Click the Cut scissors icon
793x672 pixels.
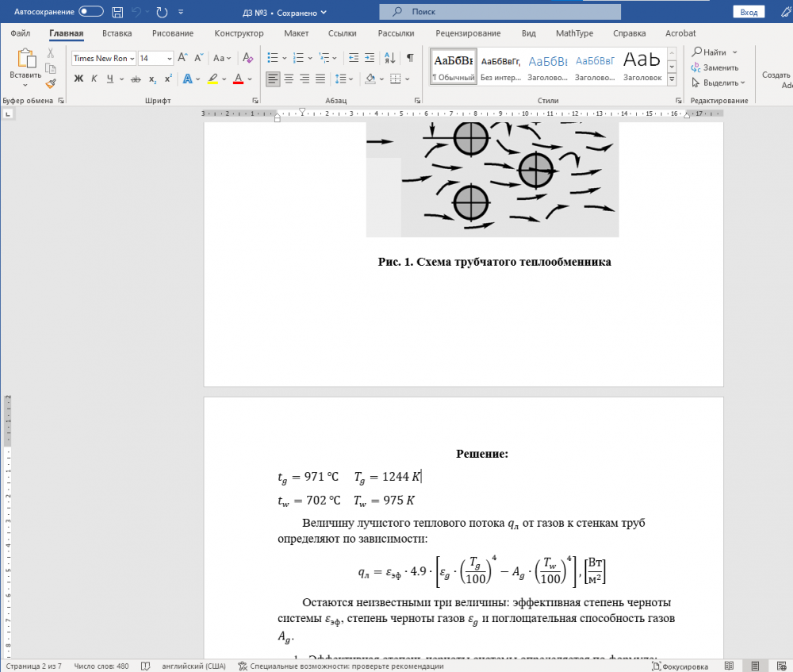coord(51,52)
